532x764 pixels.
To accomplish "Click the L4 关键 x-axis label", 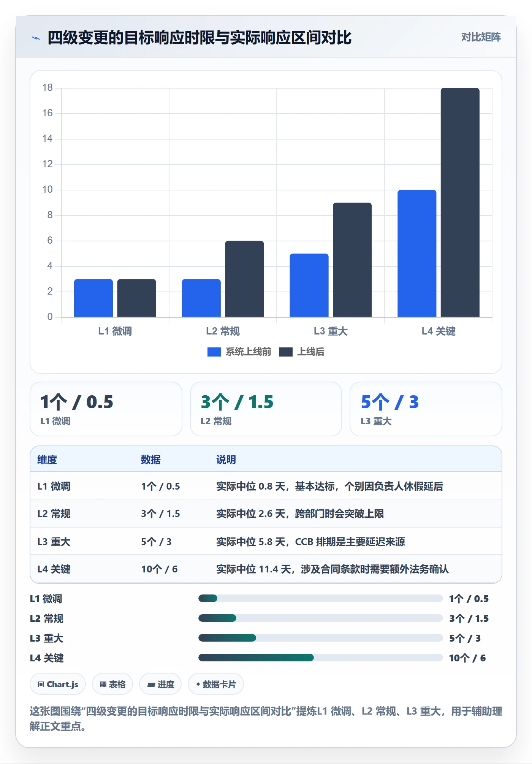I will [x=439, y=331].
